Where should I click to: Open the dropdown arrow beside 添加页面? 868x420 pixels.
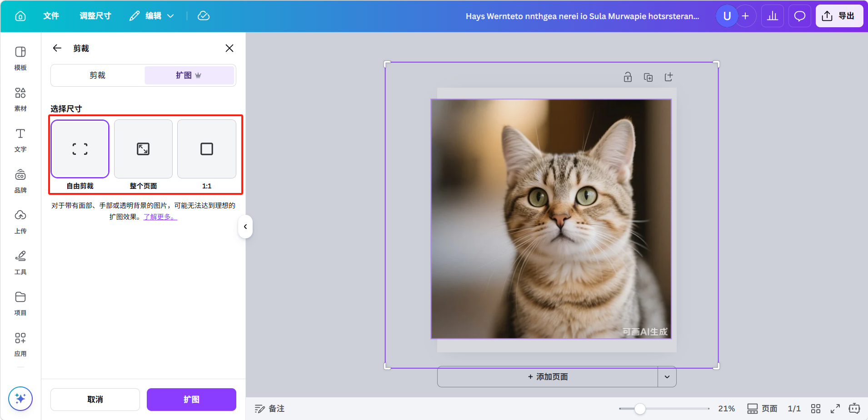[x=667, y=377]
